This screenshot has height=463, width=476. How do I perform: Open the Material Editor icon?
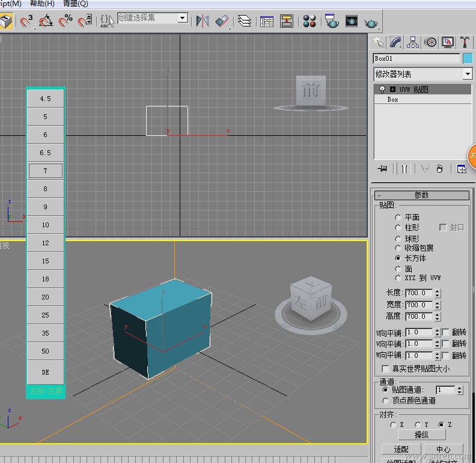310,21
